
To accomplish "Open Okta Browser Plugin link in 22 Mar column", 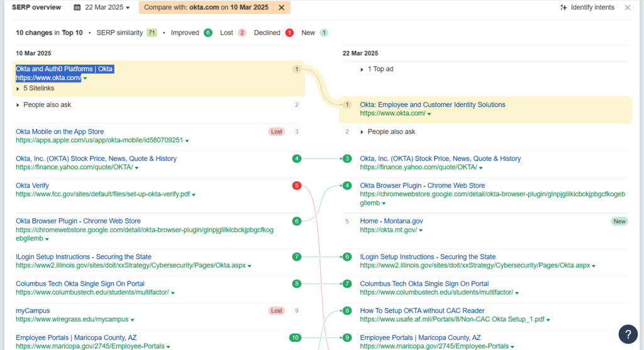I will coord(422,186).
